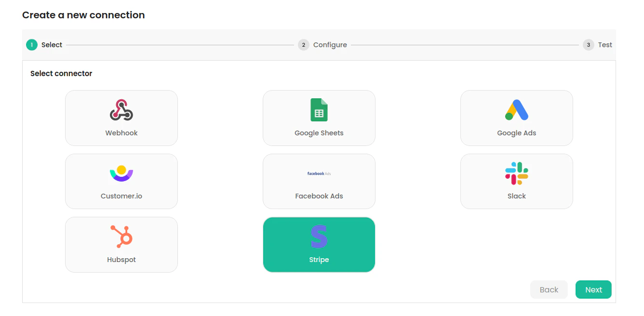The height and width of the screenshot is (316, 644).
Task: Click the Google Sheets label
Action: [319, 133]
